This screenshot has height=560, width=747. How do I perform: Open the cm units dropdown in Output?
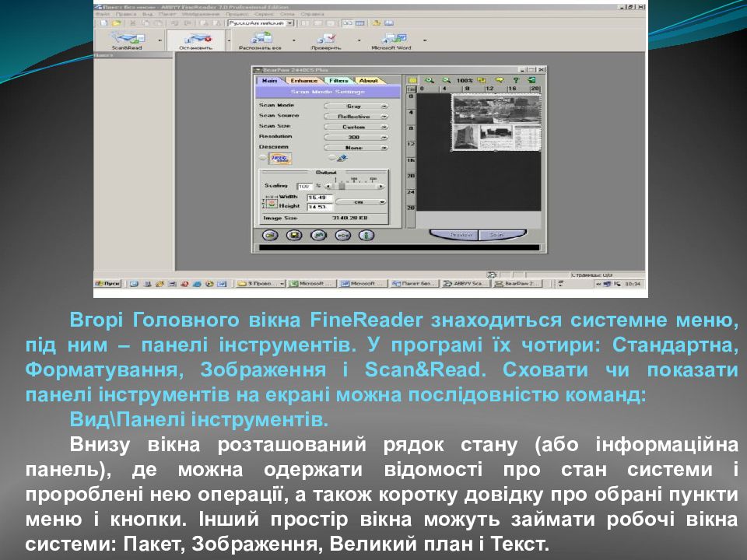click(360, 202)
